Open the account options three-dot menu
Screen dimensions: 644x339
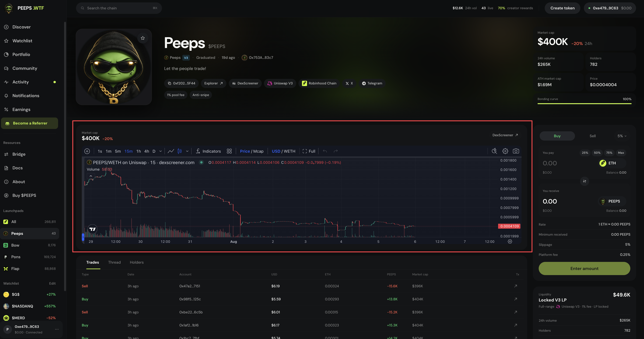pos(57,329)
